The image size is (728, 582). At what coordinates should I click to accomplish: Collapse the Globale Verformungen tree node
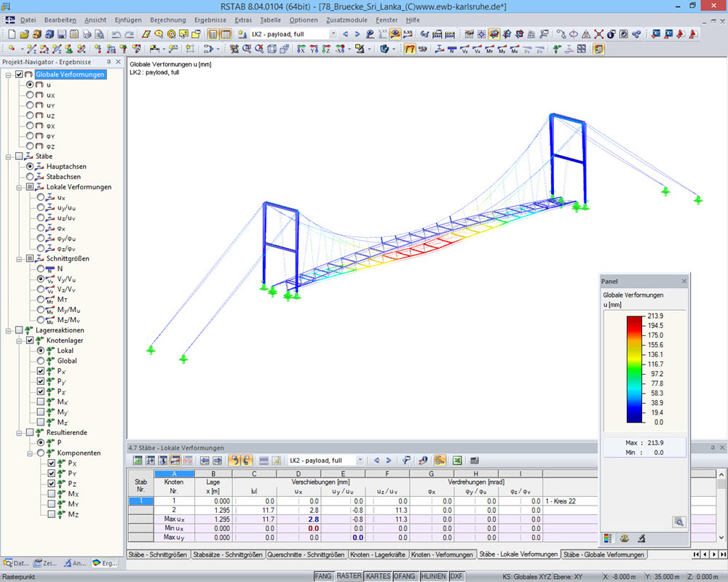tap(8, 75)
